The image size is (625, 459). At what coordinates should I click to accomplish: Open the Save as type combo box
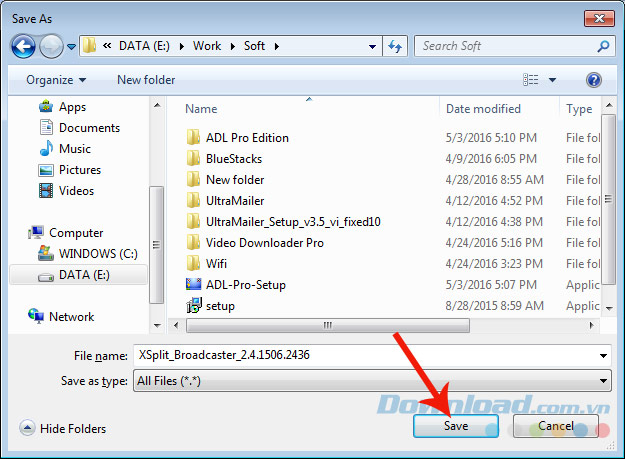(x=372, y=381)
